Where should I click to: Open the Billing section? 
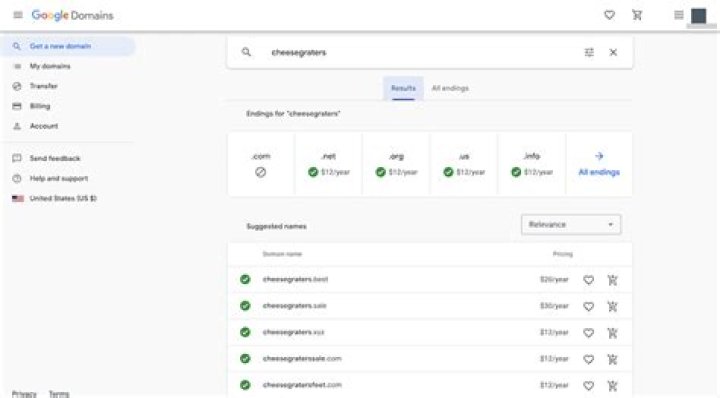tap(39, 106)
